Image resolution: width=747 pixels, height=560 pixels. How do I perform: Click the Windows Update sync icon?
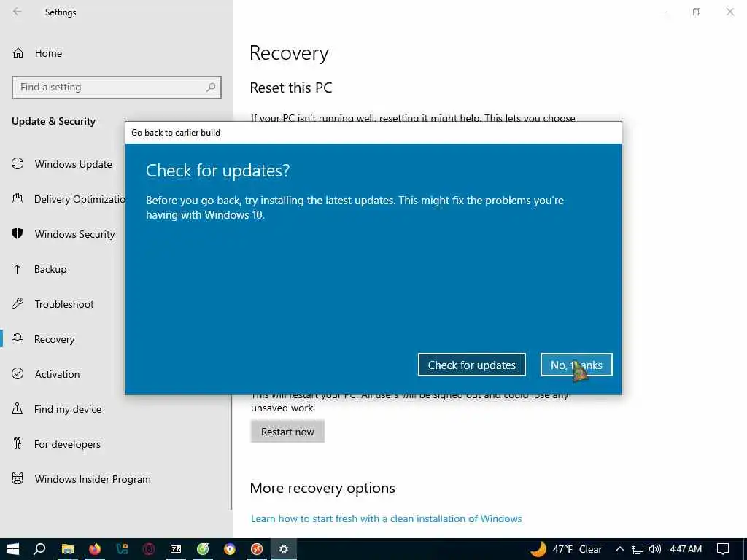coord(18,164)
